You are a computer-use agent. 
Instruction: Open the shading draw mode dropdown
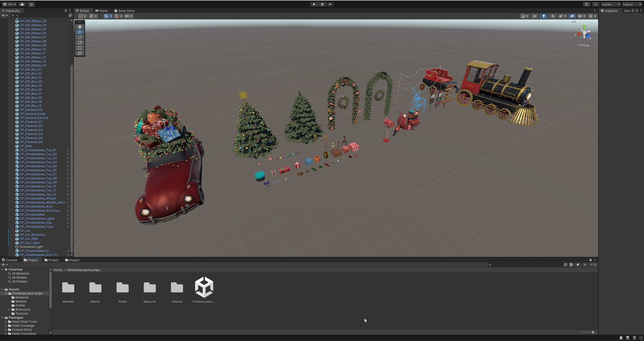(x=525, y=16)
